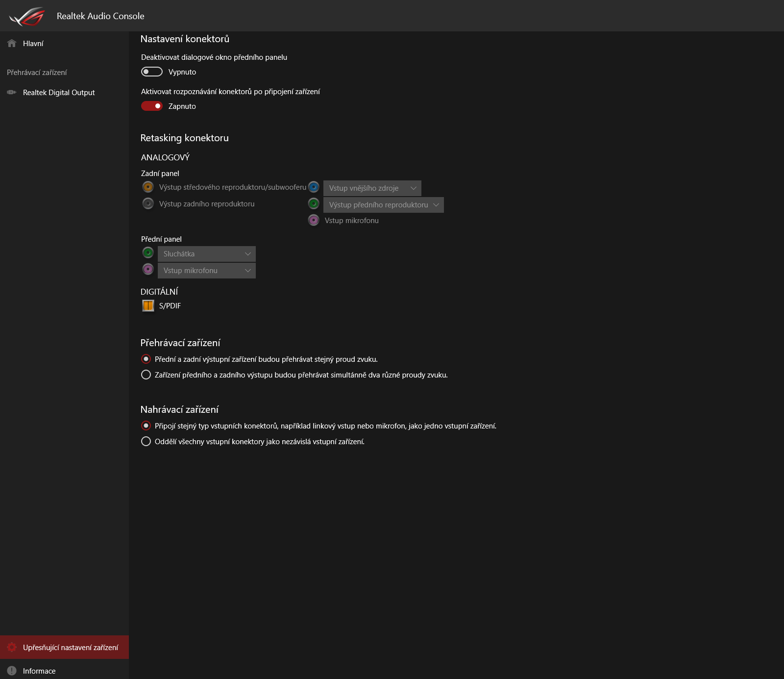The width and height of the screenshot is (784, 679).
Task: Toggle Deaktivovat dialogové okno předního panelu switch
Action: point(152,72)
